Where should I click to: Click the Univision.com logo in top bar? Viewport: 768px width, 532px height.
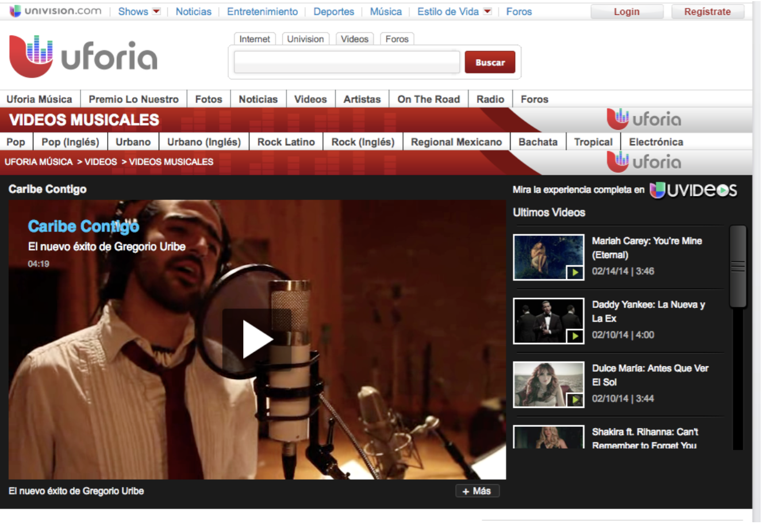tap(56, 11)
